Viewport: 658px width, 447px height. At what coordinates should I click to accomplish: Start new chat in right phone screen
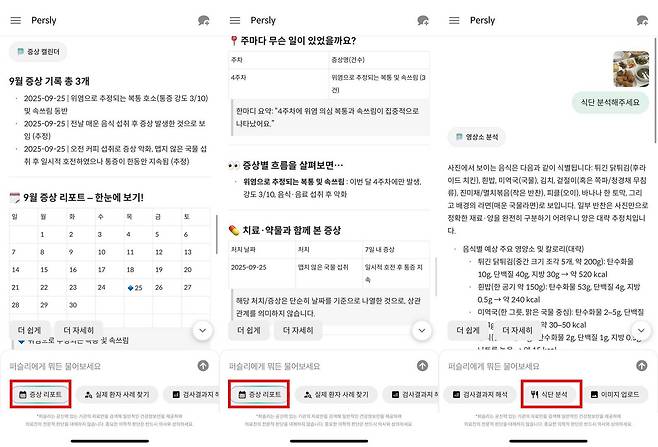[x=642, y=21]
